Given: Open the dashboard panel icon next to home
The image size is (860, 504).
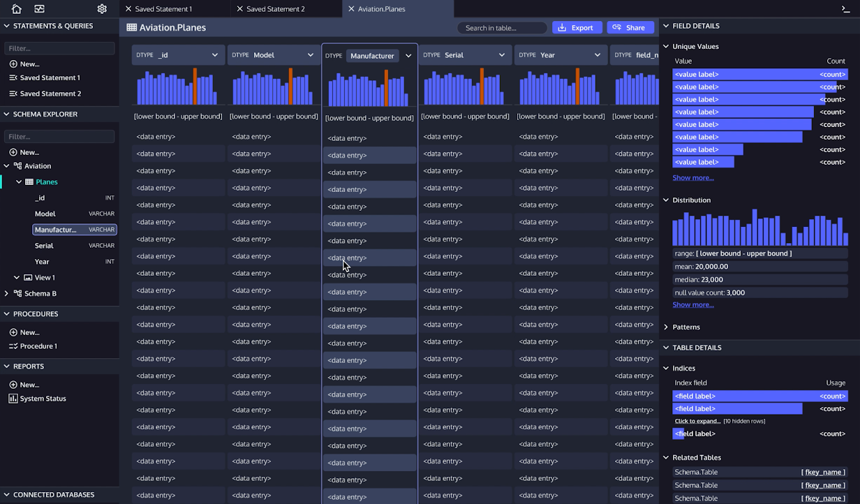Looking at the screenshot, I should click(39, 9).
